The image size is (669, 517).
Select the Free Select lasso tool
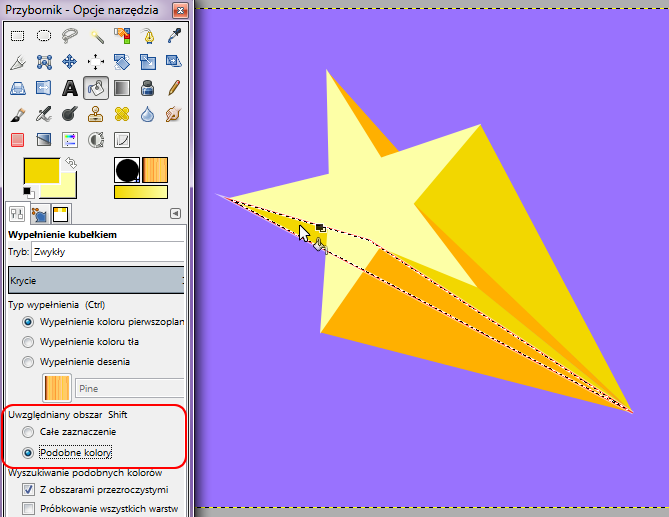[69, 36]
